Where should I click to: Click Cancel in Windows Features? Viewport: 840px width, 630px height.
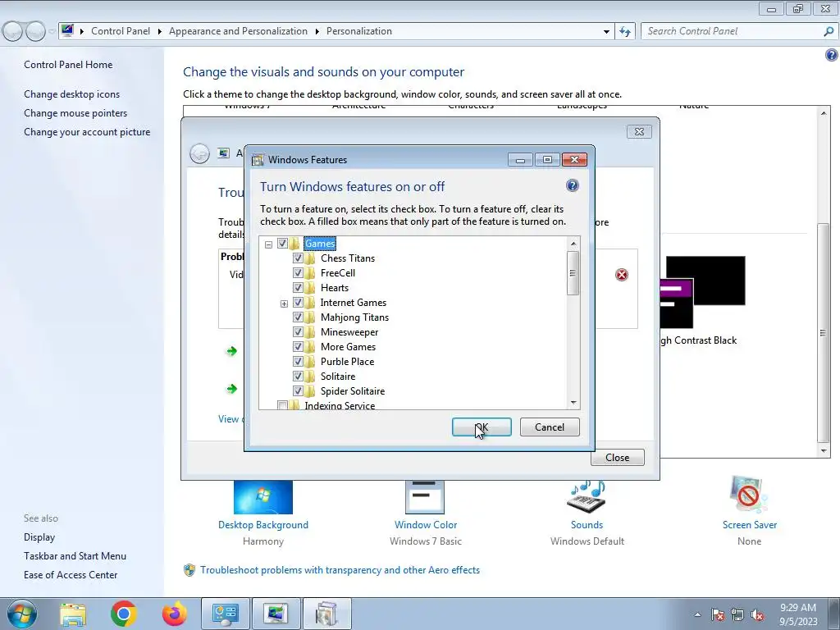[x=550, y=427]
